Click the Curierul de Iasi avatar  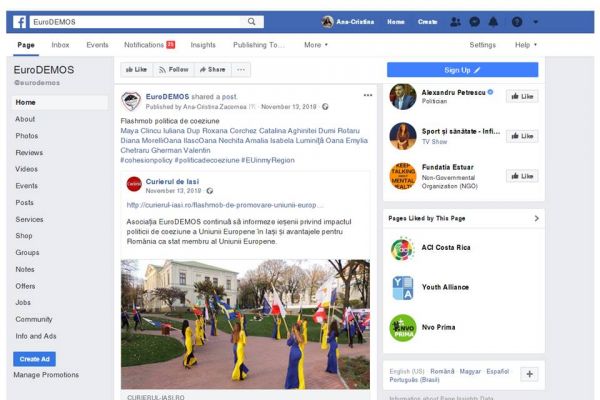pyautogui.click(x=134, y=184)
